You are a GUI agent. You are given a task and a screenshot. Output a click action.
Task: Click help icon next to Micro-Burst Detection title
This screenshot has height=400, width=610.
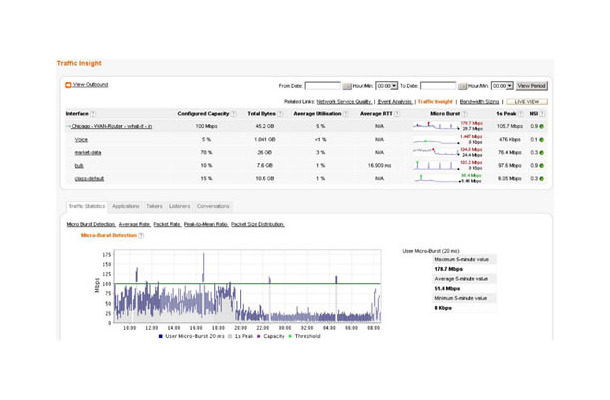coord(141,235)
